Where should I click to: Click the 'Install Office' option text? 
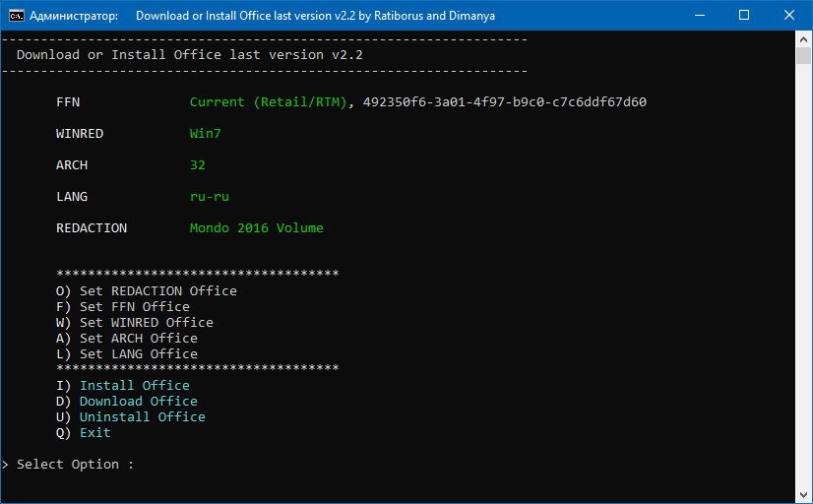(135, 385)
